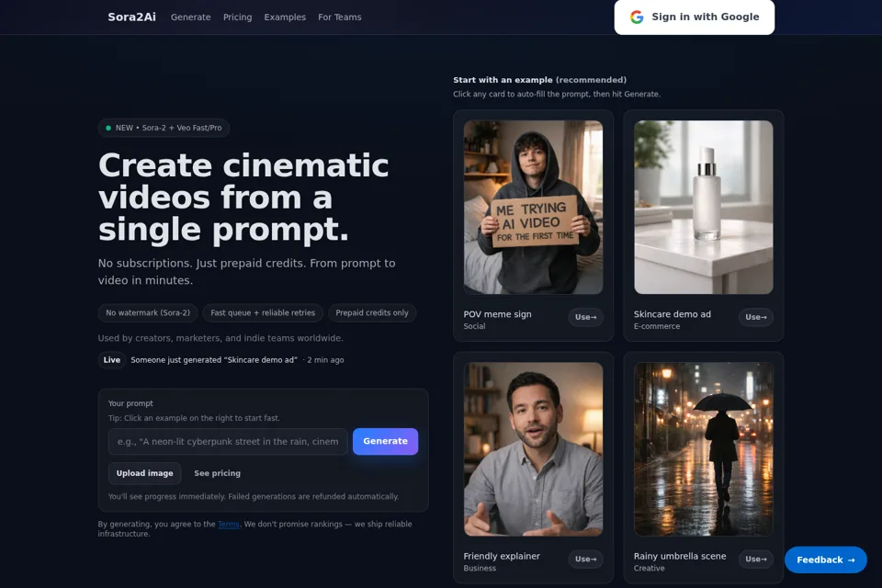
Task: Click Use button for Rainy umbrella scene
Action: point(756,560)
